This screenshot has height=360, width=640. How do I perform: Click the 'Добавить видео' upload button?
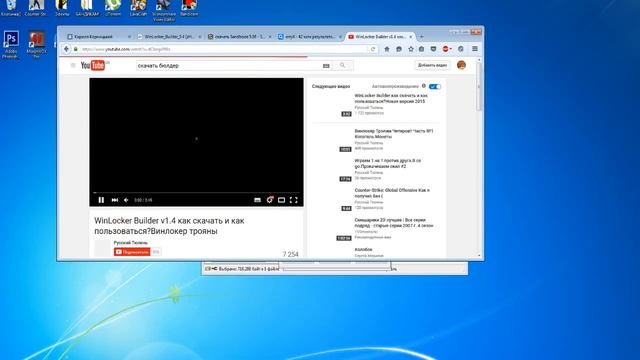(432, 65)
